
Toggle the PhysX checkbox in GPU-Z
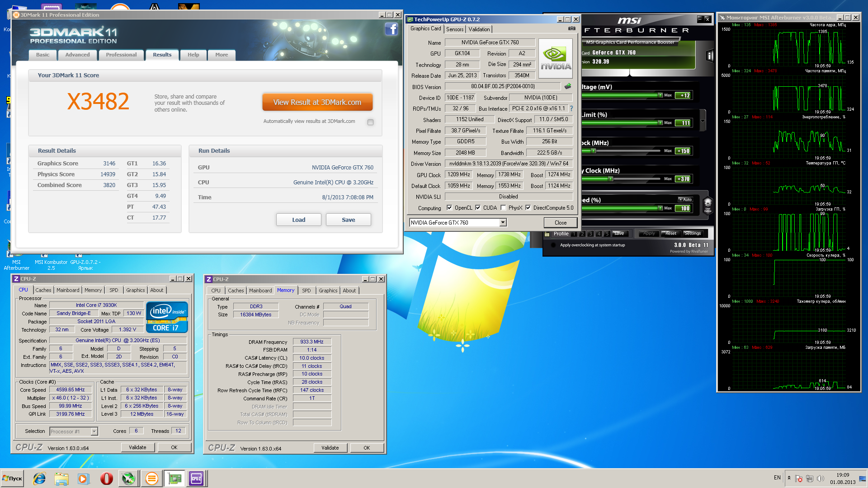click(503, 208)
